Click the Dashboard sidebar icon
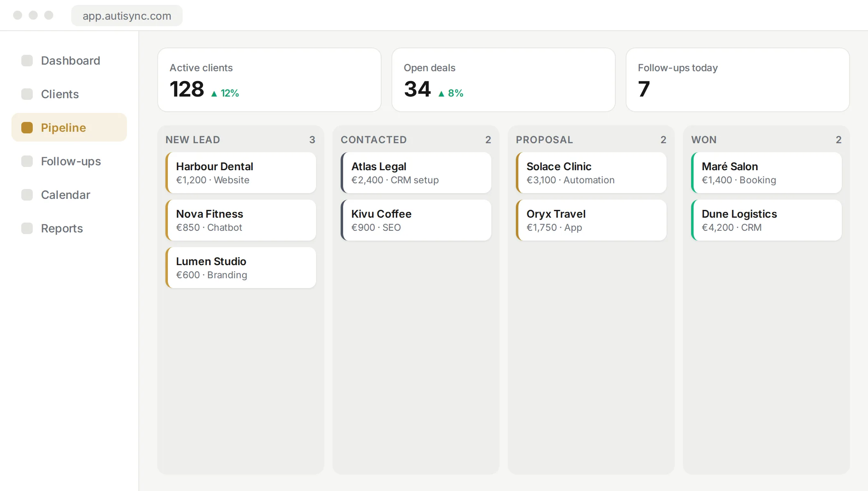Image resolution: width=868 pixels, height=491 pixels. (27, 61)
